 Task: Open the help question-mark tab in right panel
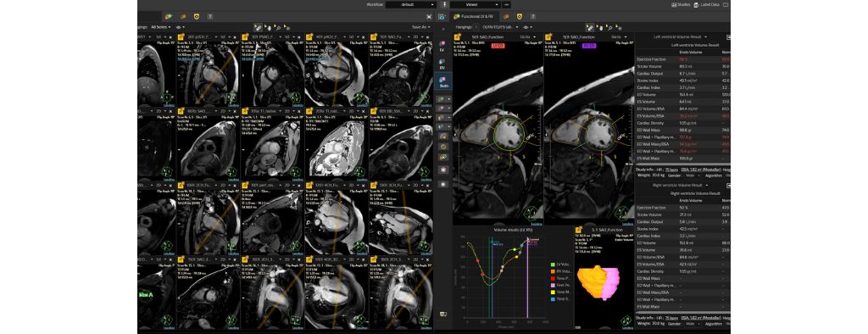[x=532, y=17]
